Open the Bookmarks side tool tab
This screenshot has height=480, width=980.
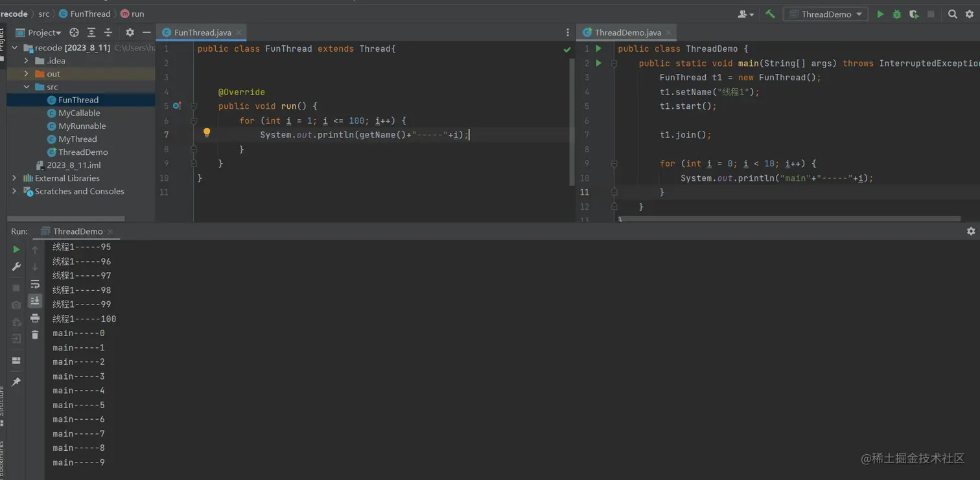pos(2,460)
